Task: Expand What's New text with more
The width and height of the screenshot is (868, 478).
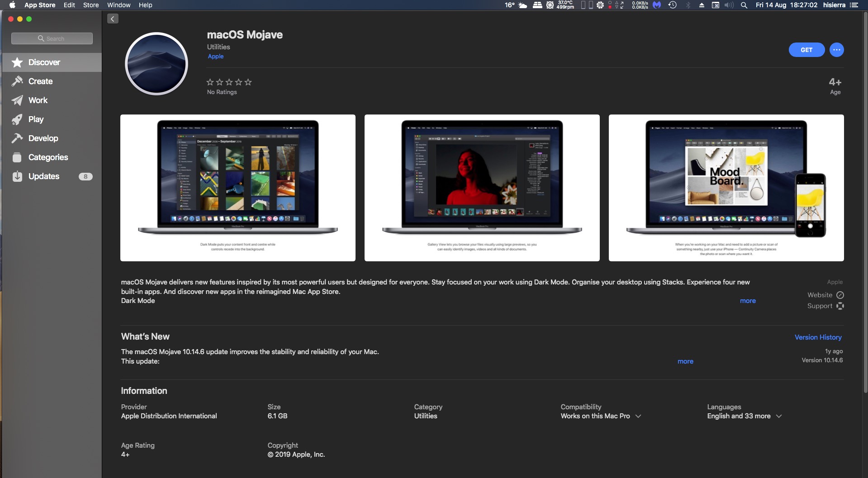Action: pos(685,361)
